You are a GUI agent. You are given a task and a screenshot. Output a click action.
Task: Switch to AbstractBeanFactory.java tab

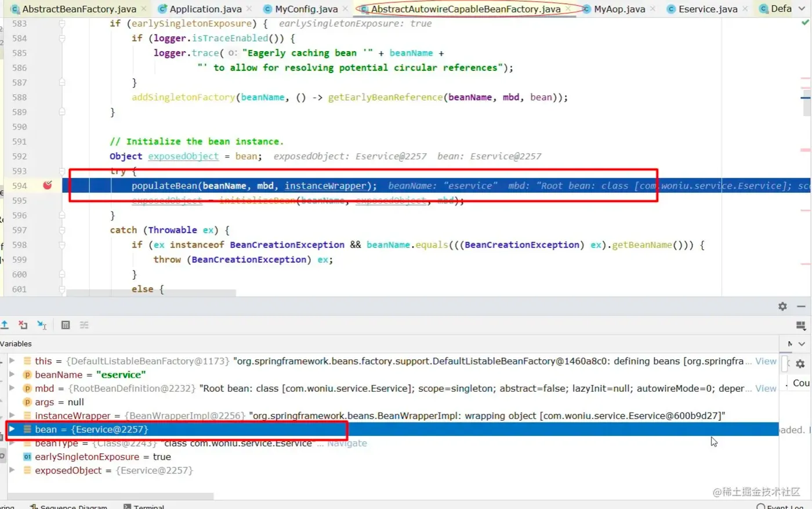pyautogui.click(x=79, y=9)
